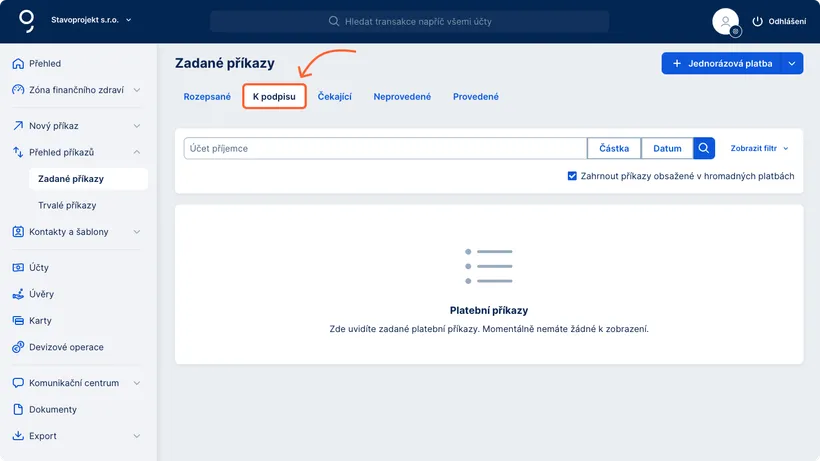Expand the Nový příkaz sidebar section
Image resolution: width=820 pixels, height=461 pixels.
(136, 126)
